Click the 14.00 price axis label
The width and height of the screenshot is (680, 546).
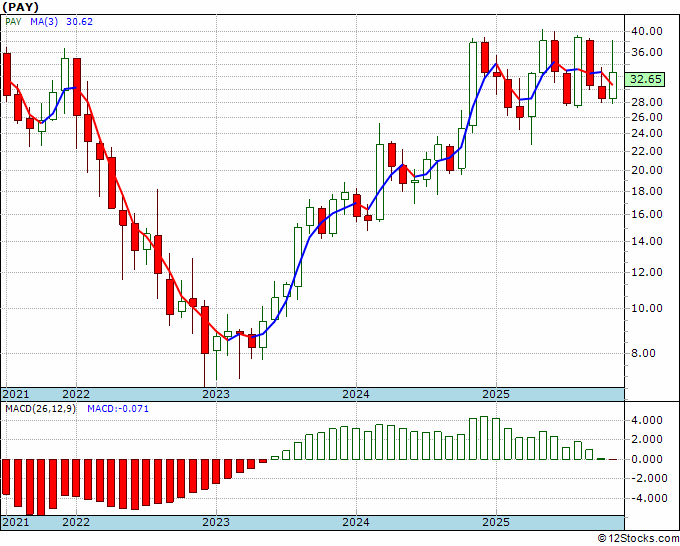click(646, 242)
